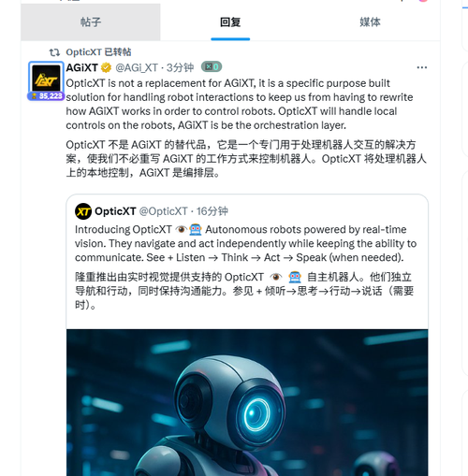Open the AGiXT profile avatar
The height and width of the screenshot is (476, 468).
(46, 78)
